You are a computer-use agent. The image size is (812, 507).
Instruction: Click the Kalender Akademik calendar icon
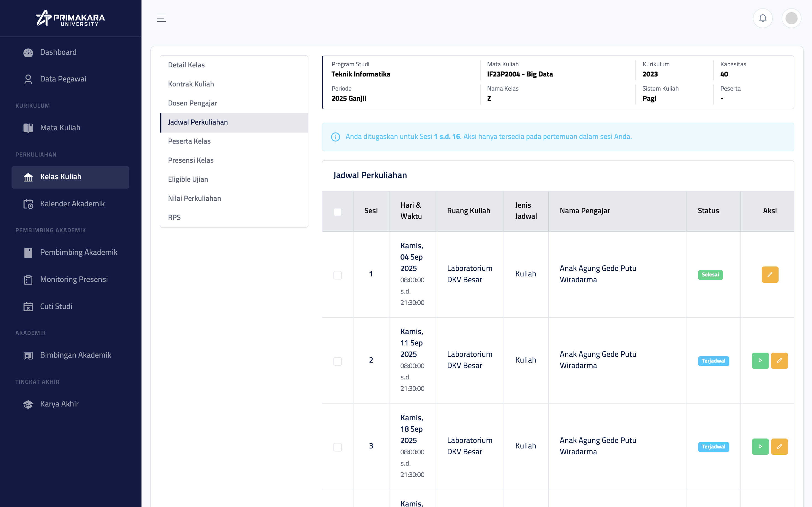pos(28,204)
